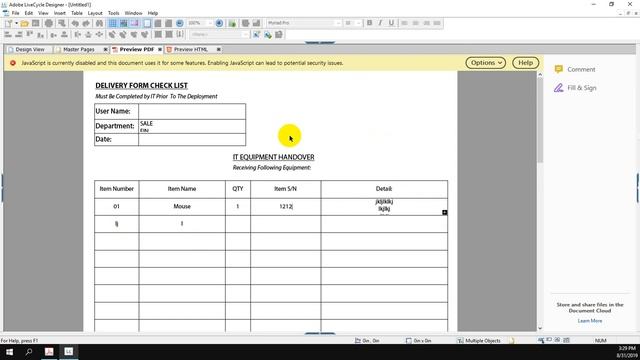Image resolution: width=640 pixels, height=360 pixels.
Task: Open the Edit menu
Action: coord(29,13)
